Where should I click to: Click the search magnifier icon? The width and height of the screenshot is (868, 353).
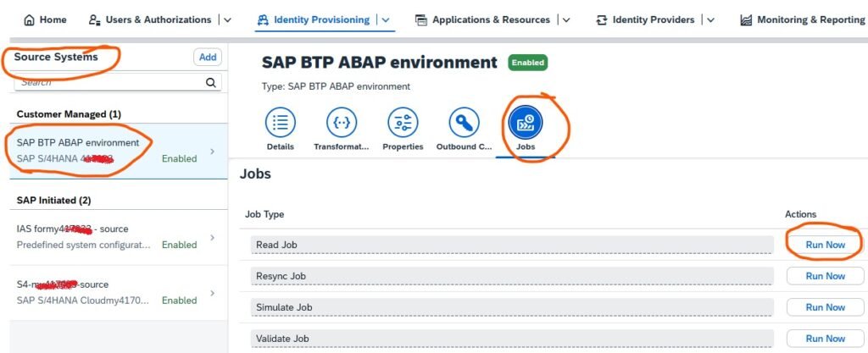(x=212, y=83)
